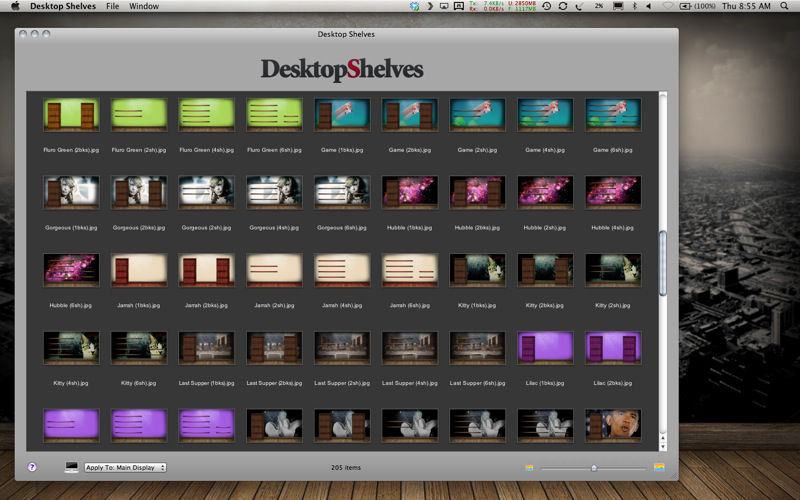Image resolution: width=800 pixels, height=500 pixels.
Task: Click the sync arrows icon in menu bar
Action: [563, 6]
